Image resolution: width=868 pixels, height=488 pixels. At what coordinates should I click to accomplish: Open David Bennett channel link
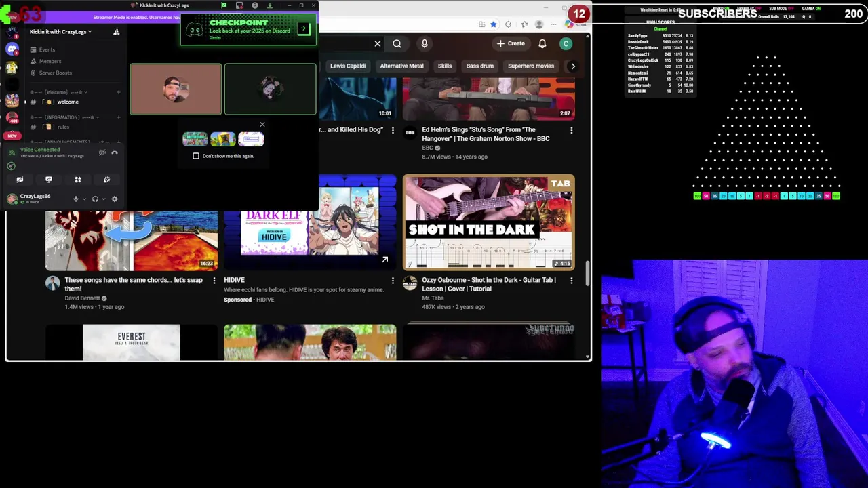82,298
